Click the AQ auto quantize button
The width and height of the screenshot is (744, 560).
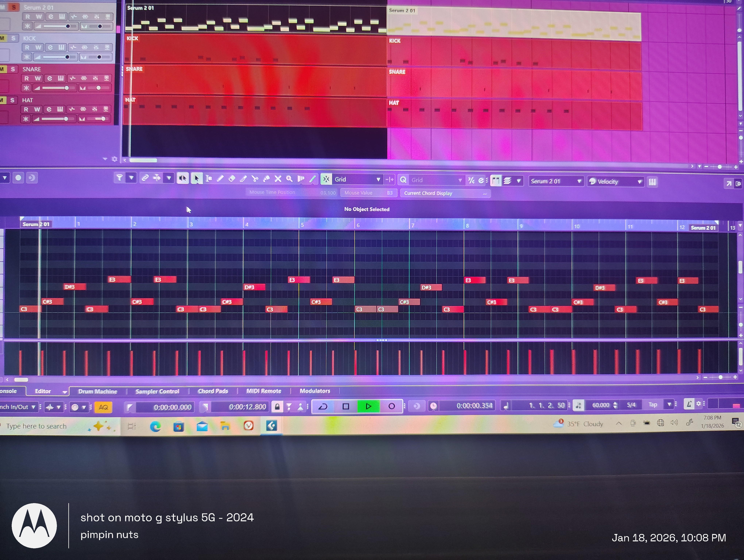(x=103, y=407)
